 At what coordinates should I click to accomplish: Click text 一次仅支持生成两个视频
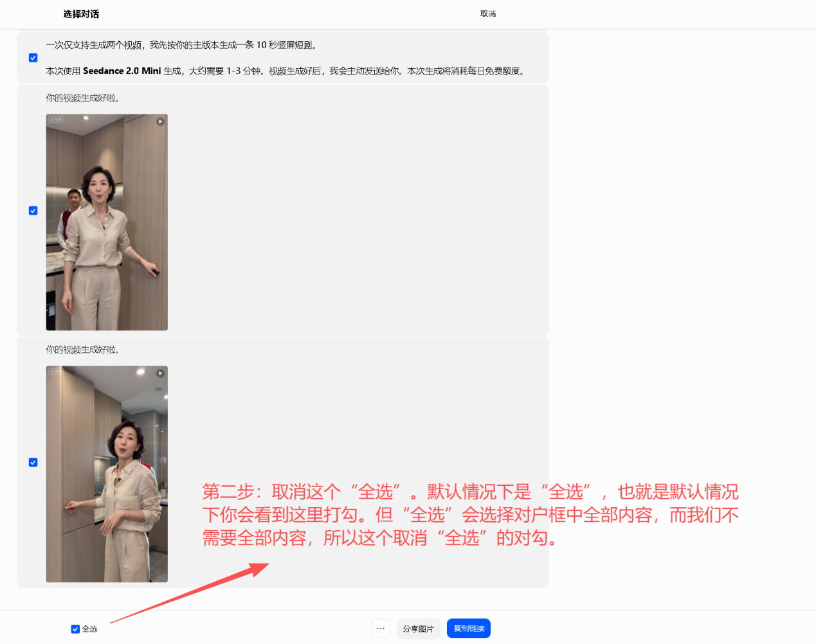pos(94,45)
